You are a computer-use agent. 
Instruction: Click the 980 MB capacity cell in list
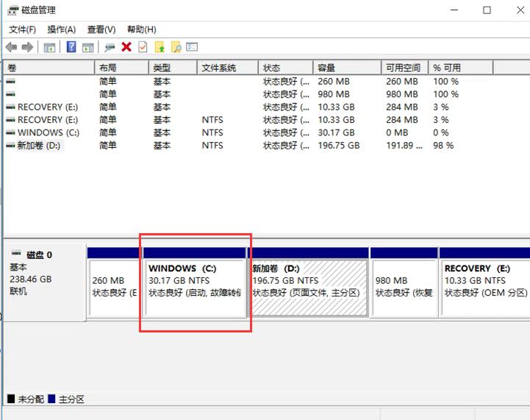334,94
